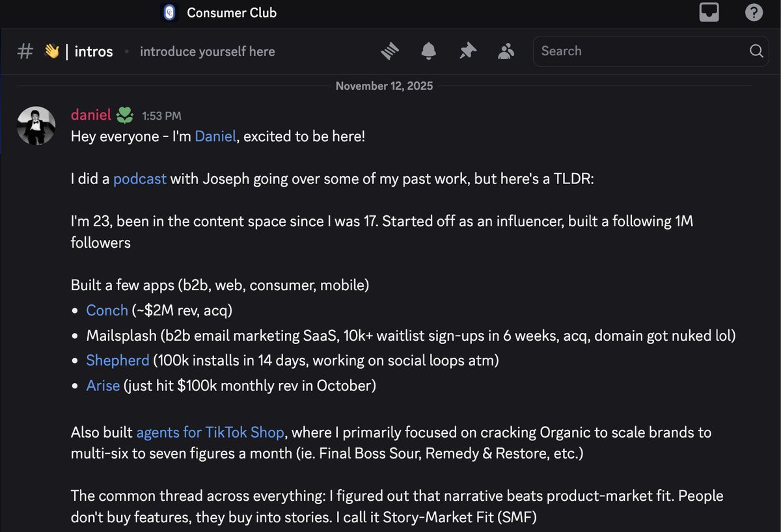This screenshot has width=781, height=532.
Task: Click the topic 'introduce yourself here'
Action: (208, 51)
